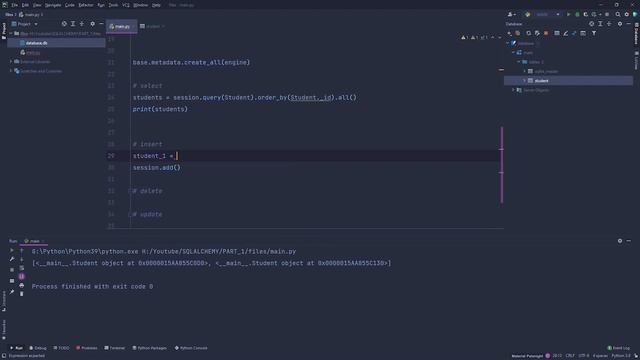The width and height of the screenshot is (640, 360).
Task: Open the View menu
Action: [37, 5]
